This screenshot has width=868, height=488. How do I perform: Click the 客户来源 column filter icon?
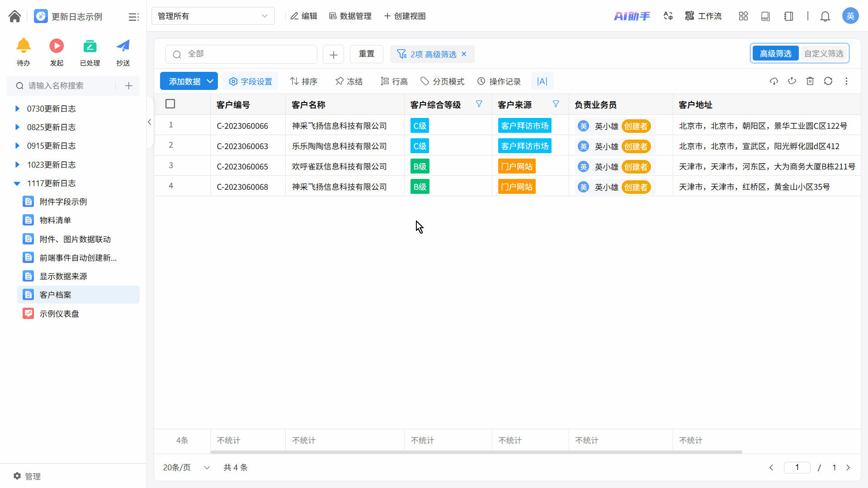[x=556, y=104]
